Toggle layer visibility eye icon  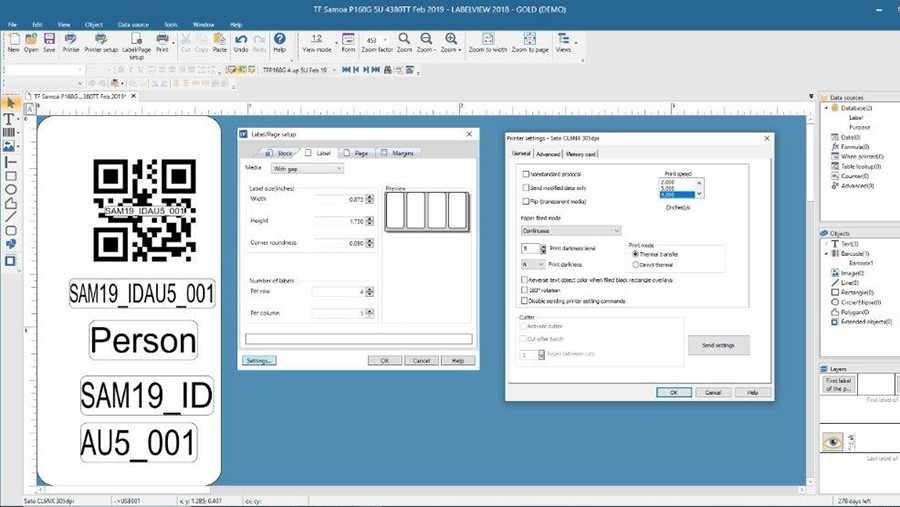(832, 442)
